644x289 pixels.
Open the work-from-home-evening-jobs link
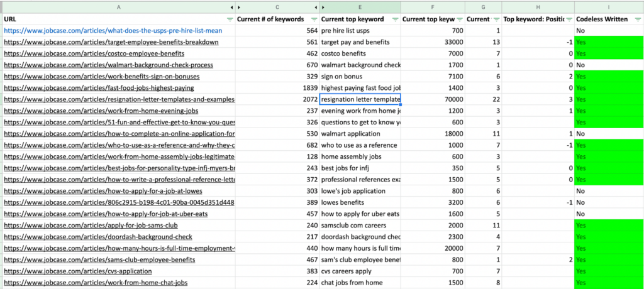pos(101,111)
